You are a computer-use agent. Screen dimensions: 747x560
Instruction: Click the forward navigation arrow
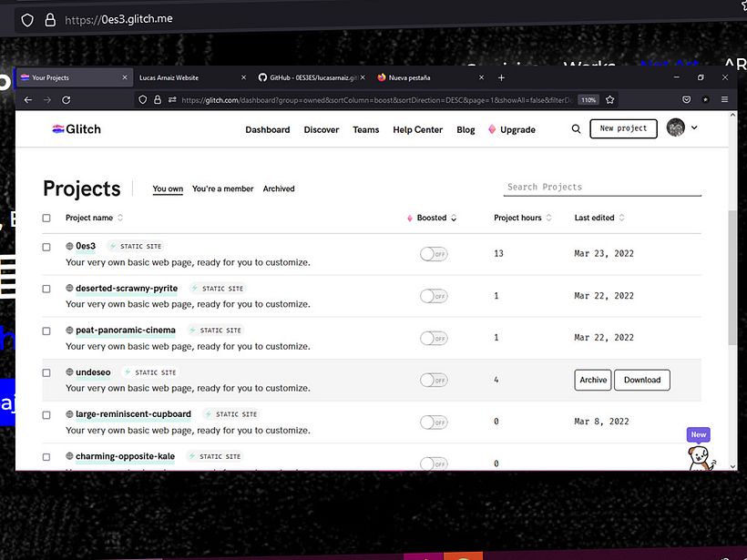[47, 100]
